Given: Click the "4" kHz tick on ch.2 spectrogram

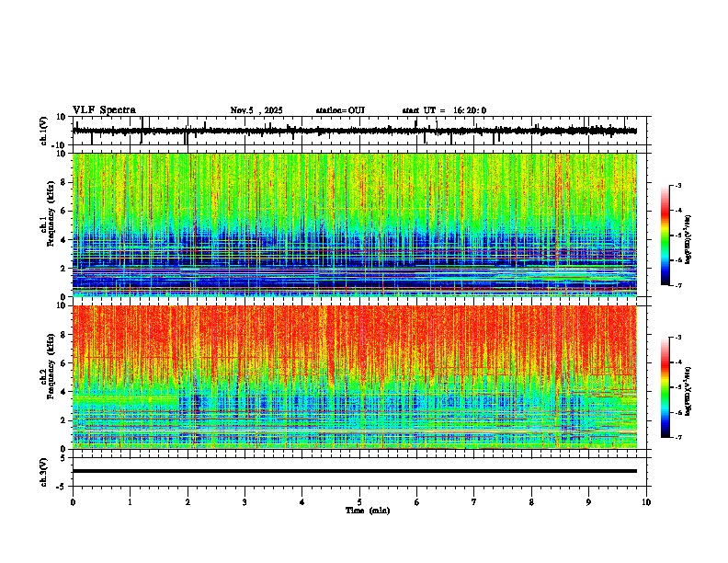Looking at the screenshot, I should click(x=63, y=392).
